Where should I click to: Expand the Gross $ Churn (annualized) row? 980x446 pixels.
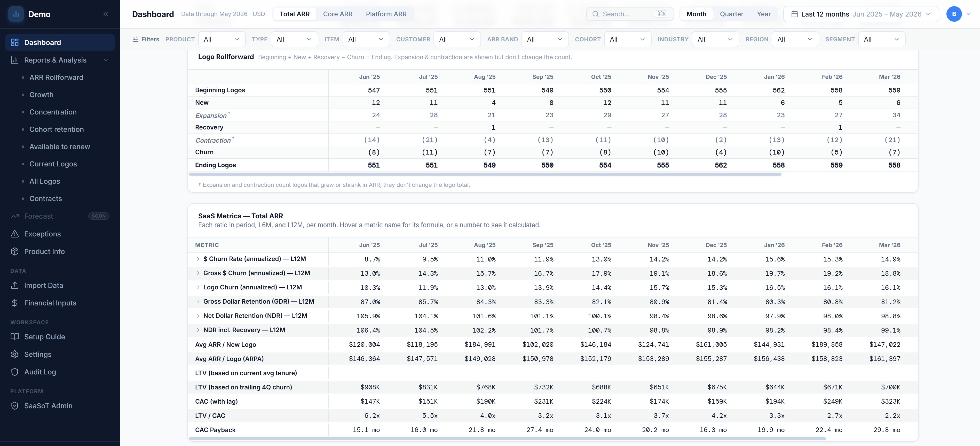[x=198, y=273]
